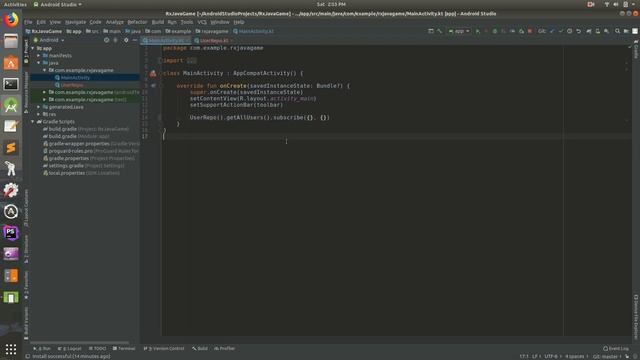Viewport: 640px width, 360px height.
Task: Open the File menu
Action: [28, 22]
